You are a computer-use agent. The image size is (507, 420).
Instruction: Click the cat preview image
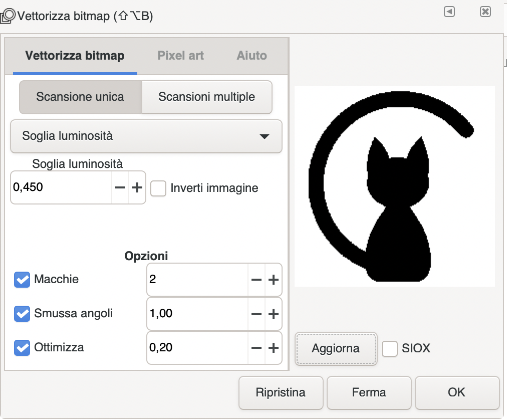coord(394,186)
